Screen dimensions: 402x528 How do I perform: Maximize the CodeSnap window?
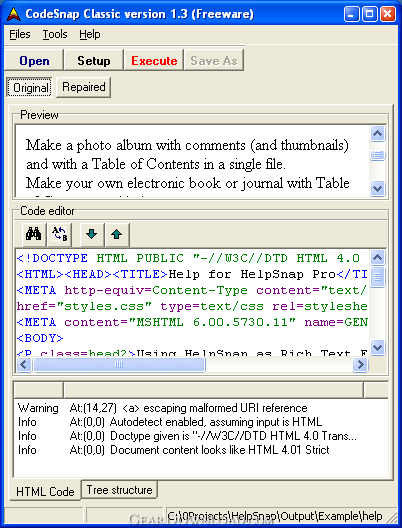(369, 14)
